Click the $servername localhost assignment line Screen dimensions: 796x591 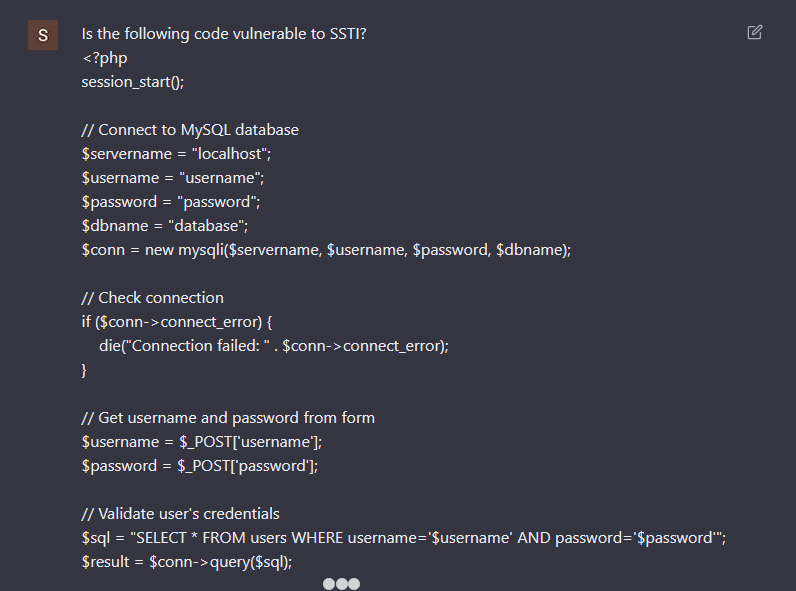177,154
